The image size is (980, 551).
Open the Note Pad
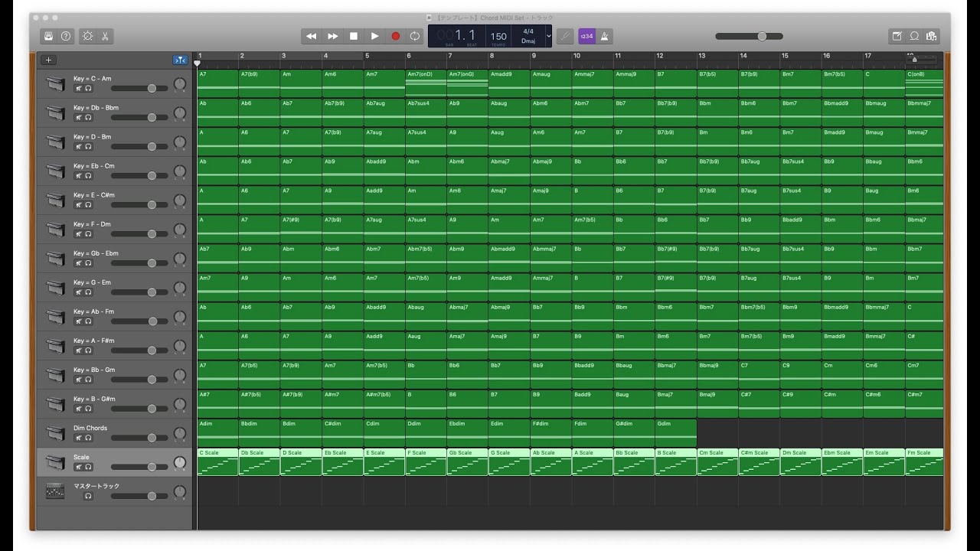(x=897, y=36)
